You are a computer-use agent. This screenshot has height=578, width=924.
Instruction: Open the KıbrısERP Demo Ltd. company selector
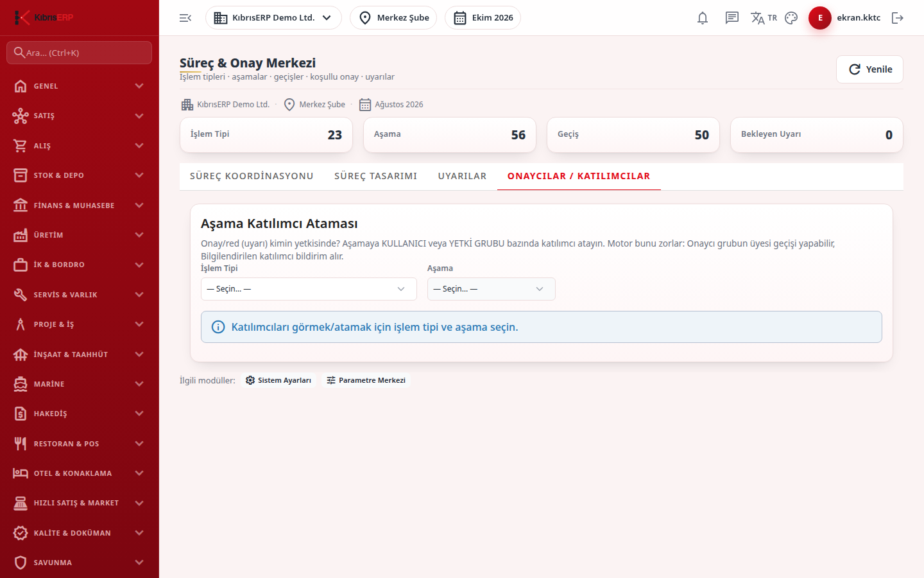pyautogui.click(x=273, y=18)
